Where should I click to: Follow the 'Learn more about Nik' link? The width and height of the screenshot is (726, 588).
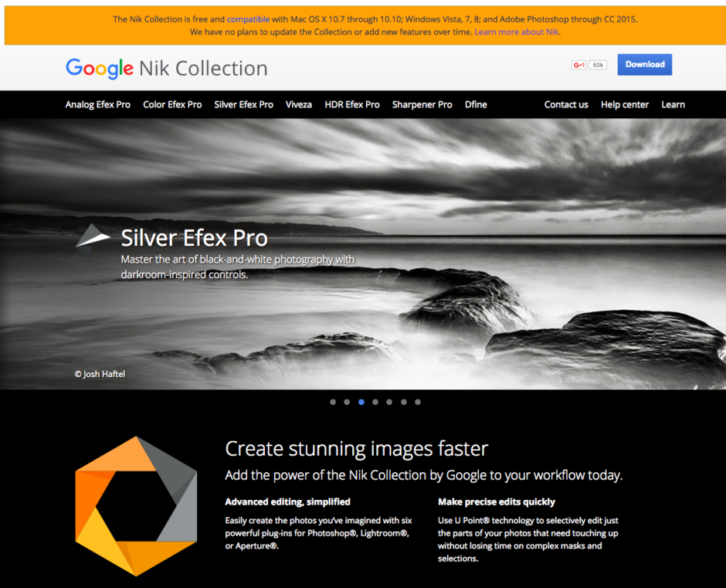pyautogui.click(x=517, y=32)
